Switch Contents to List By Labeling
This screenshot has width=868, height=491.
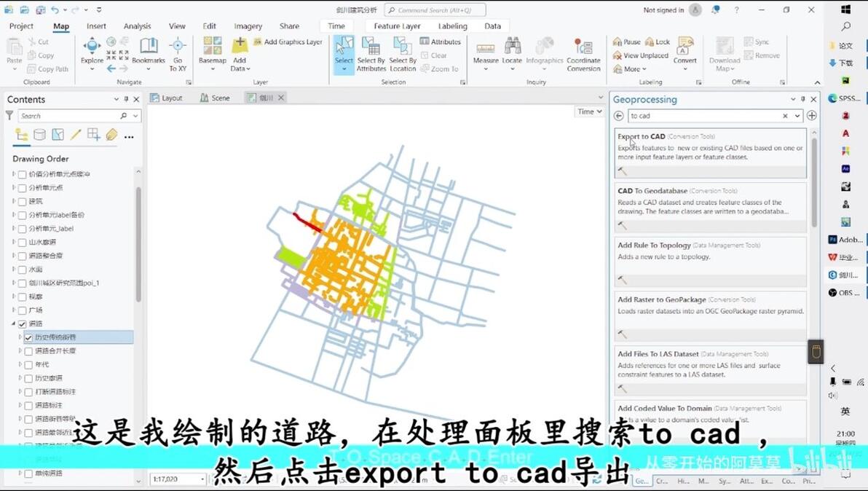(112, 135)
